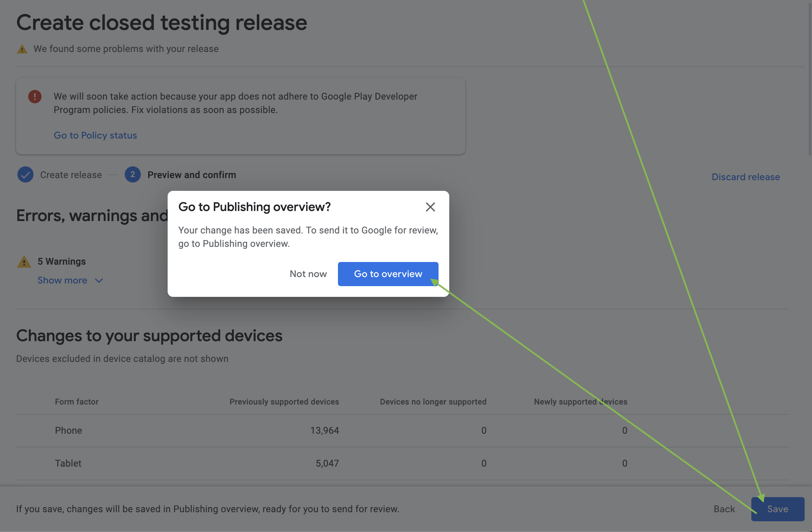Click the Tablet row in devices table
This screenshot has height=532, width=812.
click(x=68, y=463)
